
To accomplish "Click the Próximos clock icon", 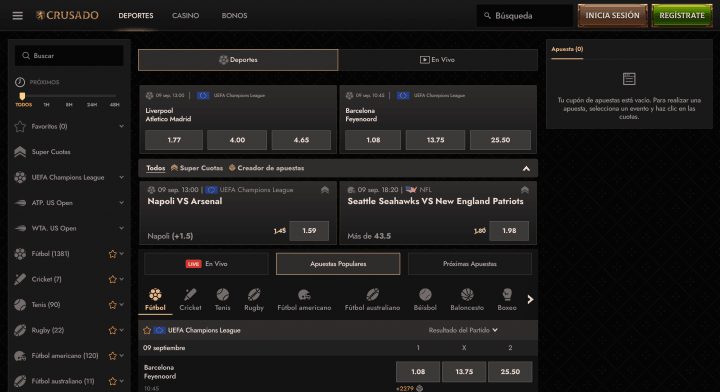I will pos(20,82).
